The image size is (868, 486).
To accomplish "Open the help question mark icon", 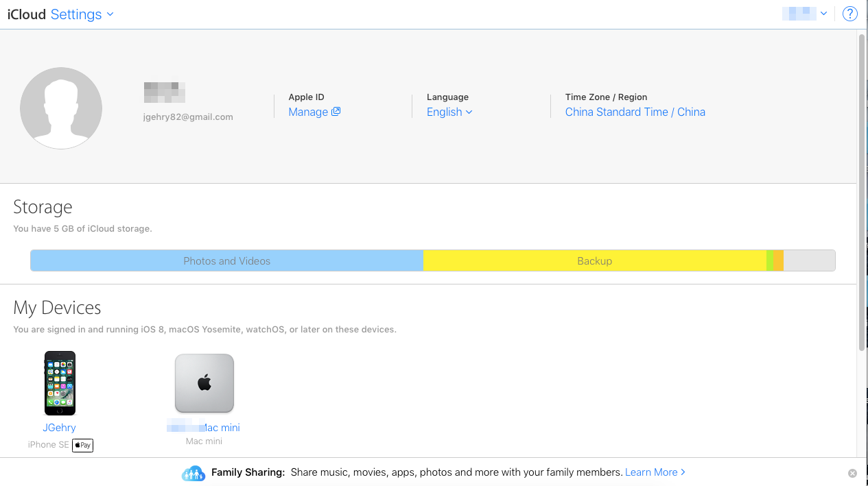I will pyautogui.click(x=849, y=14).
